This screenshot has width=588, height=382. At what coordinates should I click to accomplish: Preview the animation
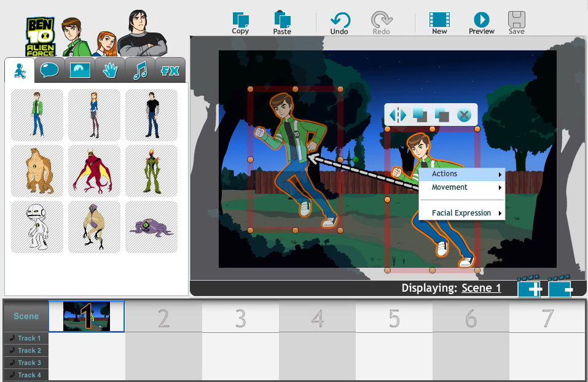pos(481,23)
